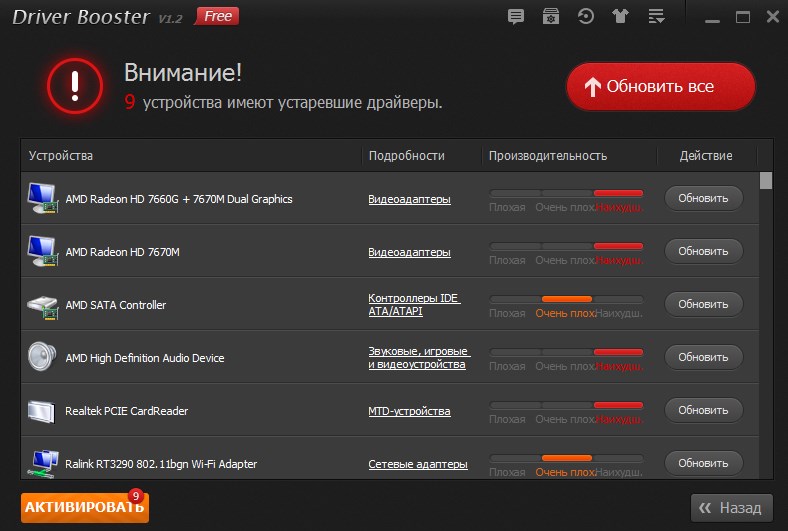Click the device list vertical scrollbar thumb
Screen dimensions: 788x531
(x=766, y=181)
